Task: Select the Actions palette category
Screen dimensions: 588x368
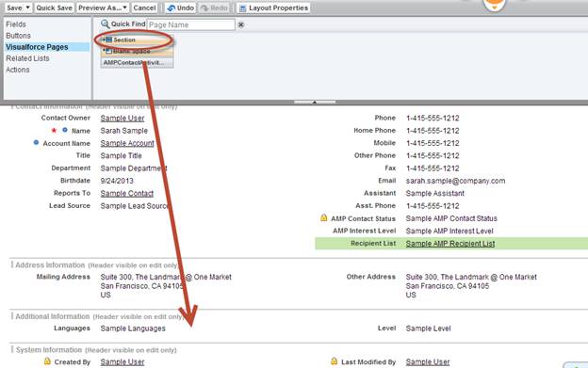Action: point(18,70)
